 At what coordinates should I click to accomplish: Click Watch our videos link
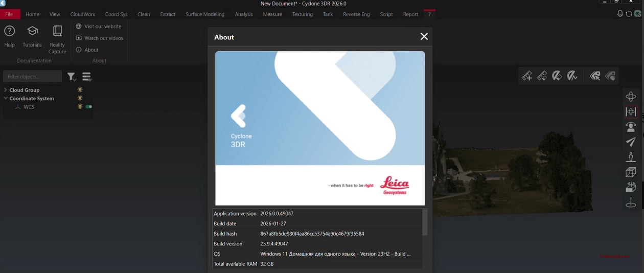click(103, 38)
